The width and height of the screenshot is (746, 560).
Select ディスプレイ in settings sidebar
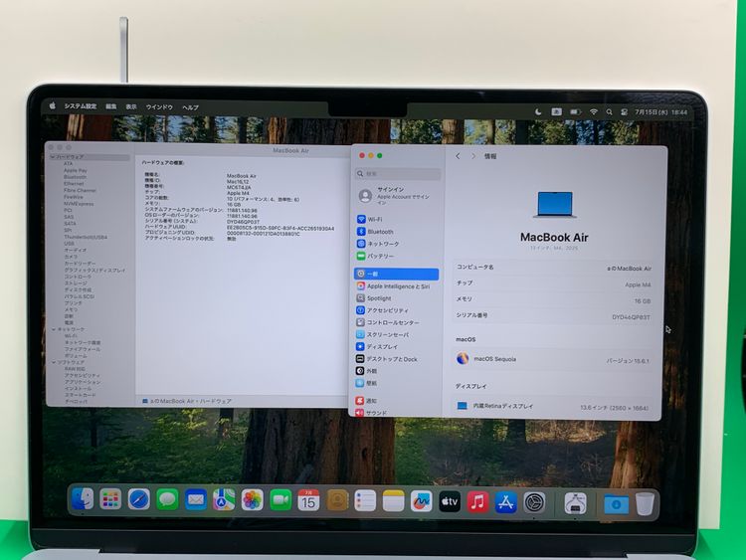377,347
